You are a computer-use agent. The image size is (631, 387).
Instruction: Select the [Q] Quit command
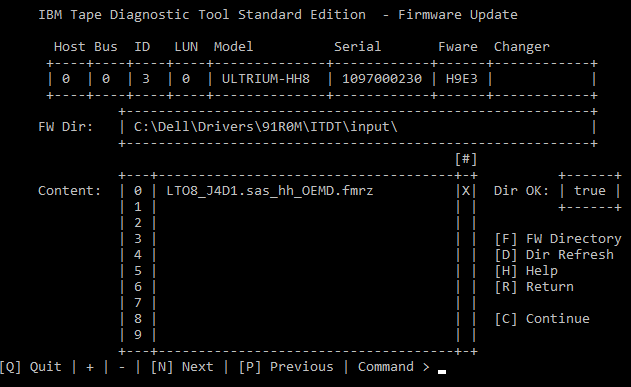tap(31, 367)
